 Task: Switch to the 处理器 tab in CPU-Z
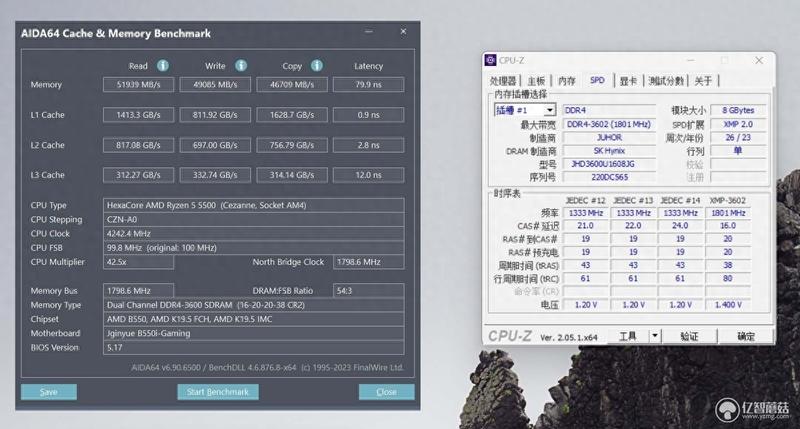pos(503,81)
